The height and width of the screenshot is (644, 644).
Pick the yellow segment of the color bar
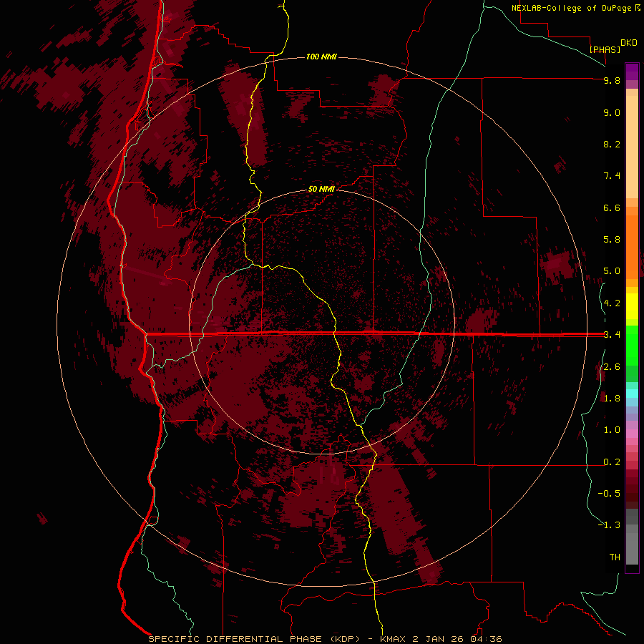(x=632, y=306)
